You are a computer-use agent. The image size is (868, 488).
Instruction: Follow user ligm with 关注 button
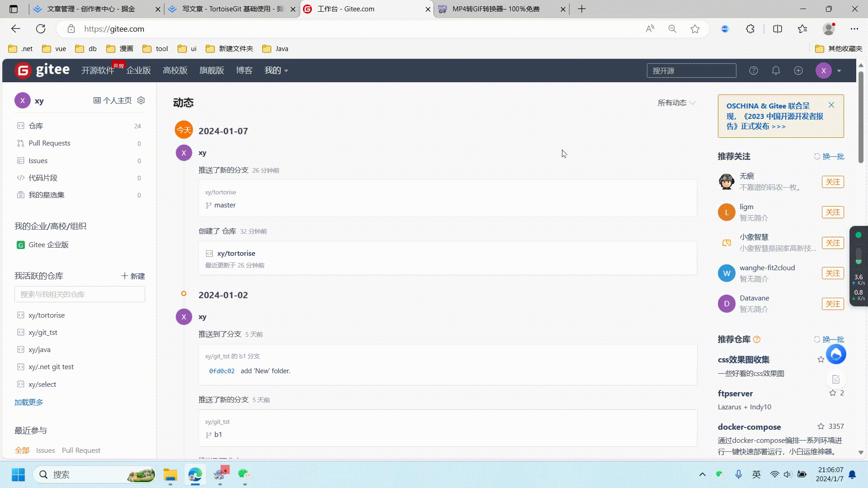pos(833,212)
